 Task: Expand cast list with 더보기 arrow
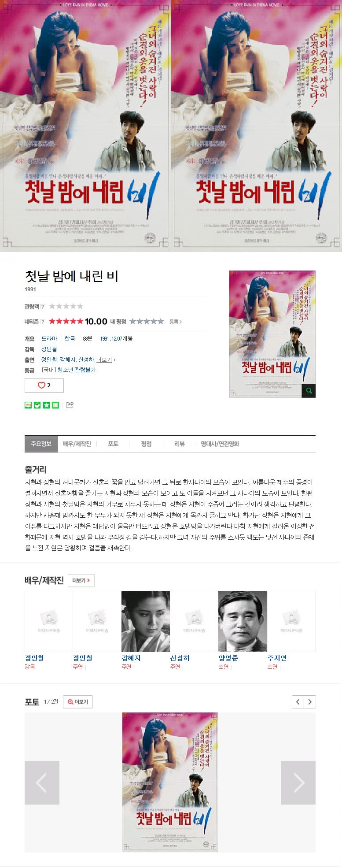(x=106, y=360)
